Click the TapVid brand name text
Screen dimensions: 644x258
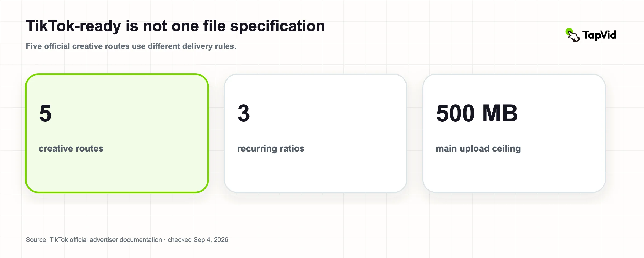599,35
